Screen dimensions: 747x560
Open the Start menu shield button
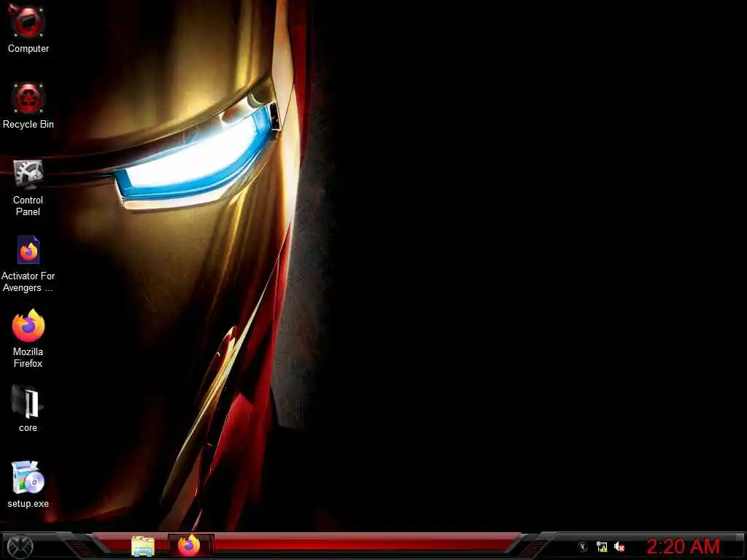click(x=20, y=546)
